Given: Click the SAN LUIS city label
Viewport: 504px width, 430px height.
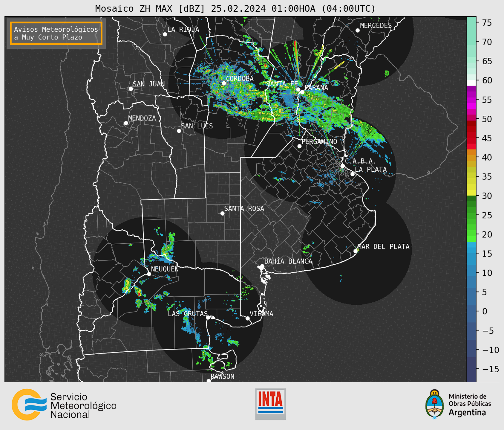Looking at the screenshot, I should pos(197,126).
